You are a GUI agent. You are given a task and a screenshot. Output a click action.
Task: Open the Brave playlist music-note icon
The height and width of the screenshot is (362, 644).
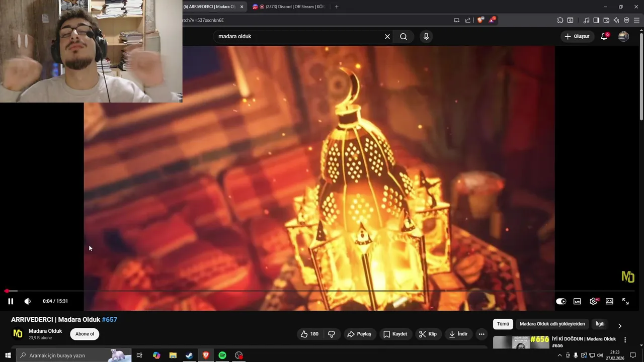(x=586, y=20)
